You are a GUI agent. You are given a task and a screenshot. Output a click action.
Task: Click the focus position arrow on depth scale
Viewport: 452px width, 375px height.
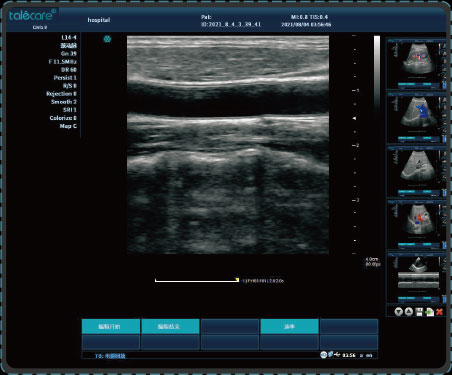click(354, 118)
